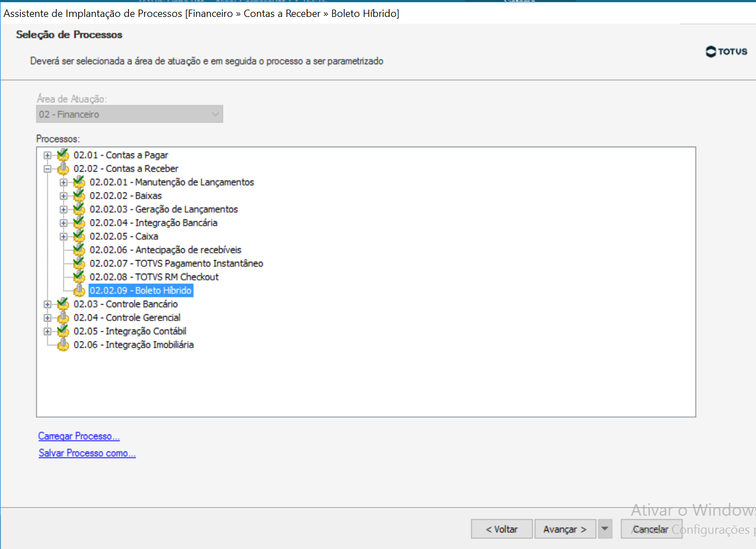Select 02.03 - Controle Bancário
Viewport: 756px width, 549px height.
(x=125, y=304)
